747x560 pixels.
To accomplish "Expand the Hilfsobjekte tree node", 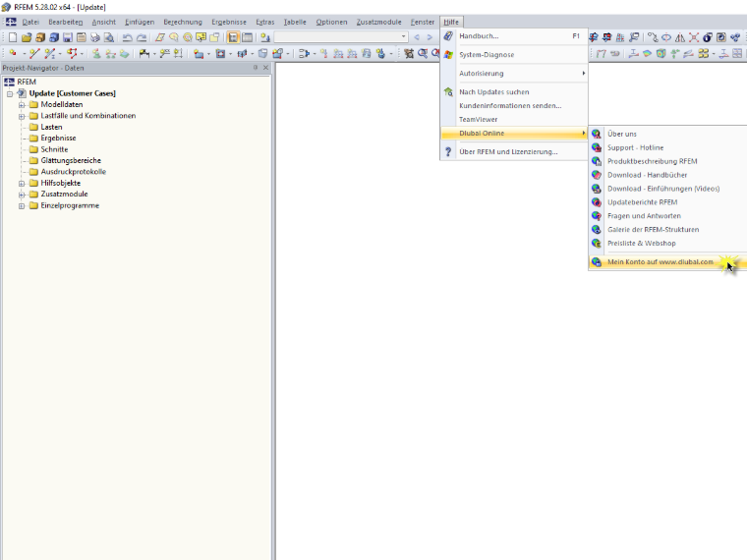I will coord(22,184).
